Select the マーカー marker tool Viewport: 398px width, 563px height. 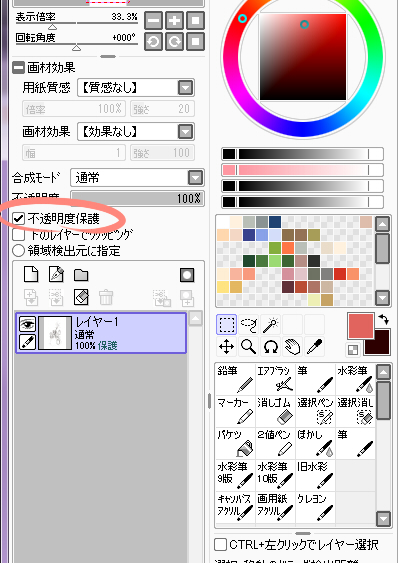[235, 411]
